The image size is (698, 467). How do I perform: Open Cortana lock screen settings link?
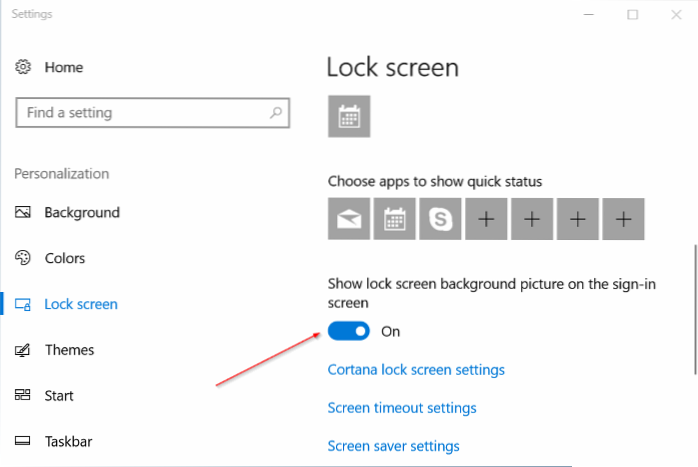(x=416, y=370)
